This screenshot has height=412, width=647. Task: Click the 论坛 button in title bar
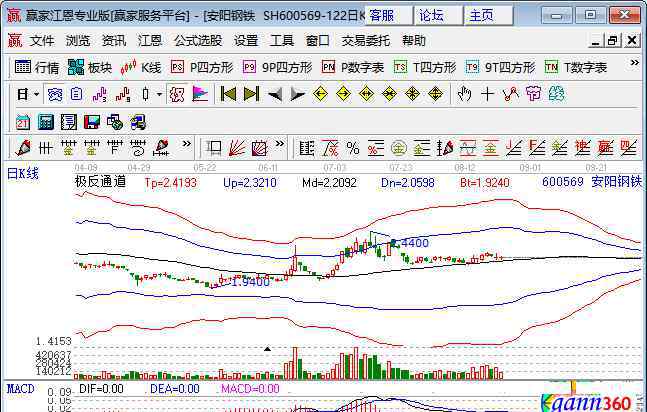(x=439, y=15)
